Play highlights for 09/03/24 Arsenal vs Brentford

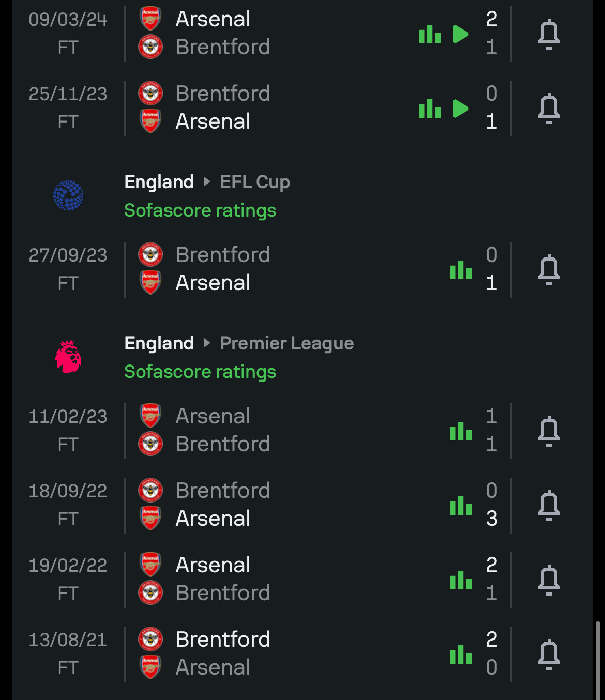(x=460, y=34)
